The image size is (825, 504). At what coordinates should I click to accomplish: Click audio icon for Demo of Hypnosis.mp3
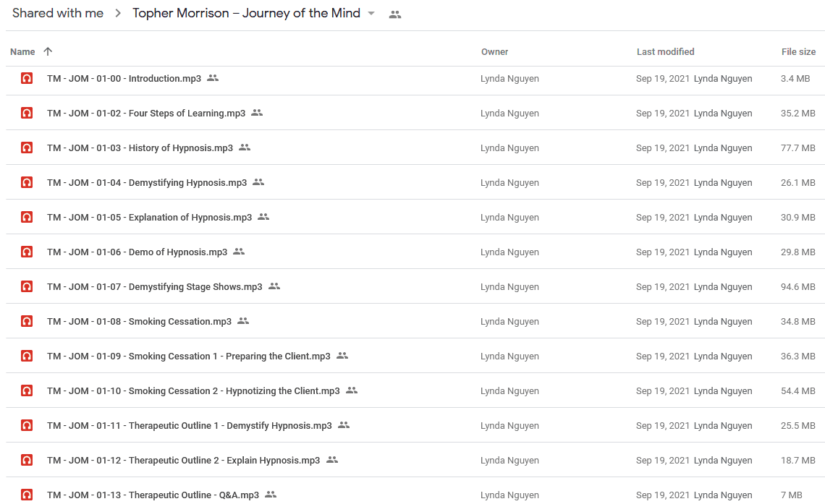click(27, 252)
